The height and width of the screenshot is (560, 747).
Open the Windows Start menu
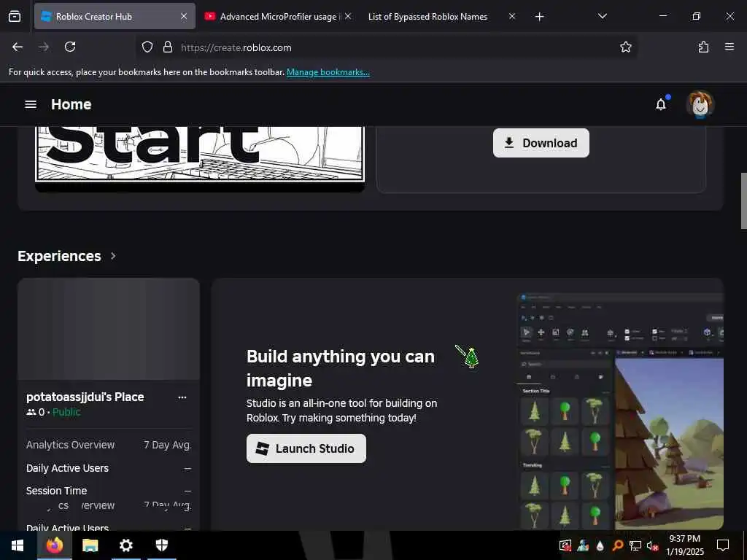pyautogui.click(x=18, y=545)
